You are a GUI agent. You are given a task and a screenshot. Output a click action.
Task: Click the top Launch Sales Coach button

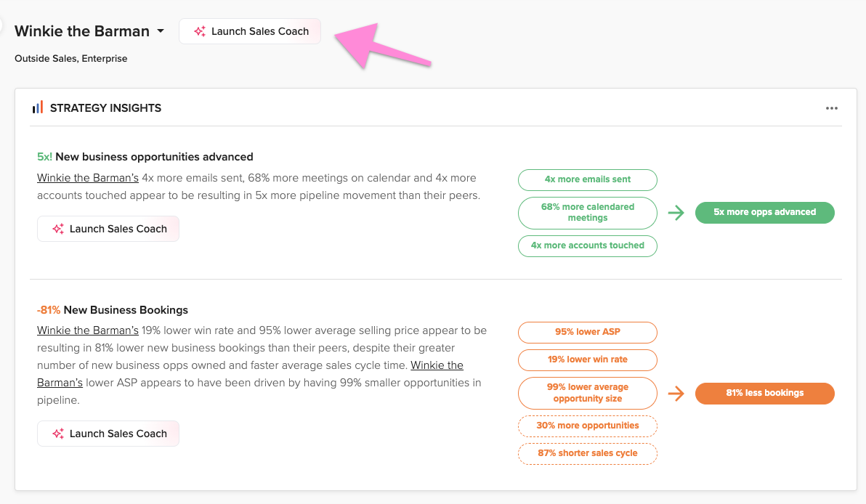point(250,31)
